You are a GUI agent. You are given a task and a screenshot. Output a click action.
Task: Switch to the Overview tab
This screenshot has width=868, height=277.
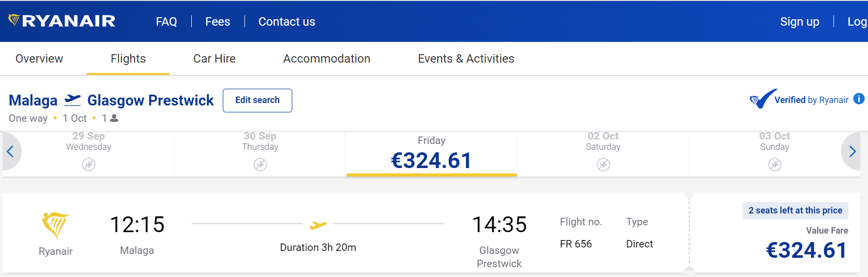tap(39, 59)
